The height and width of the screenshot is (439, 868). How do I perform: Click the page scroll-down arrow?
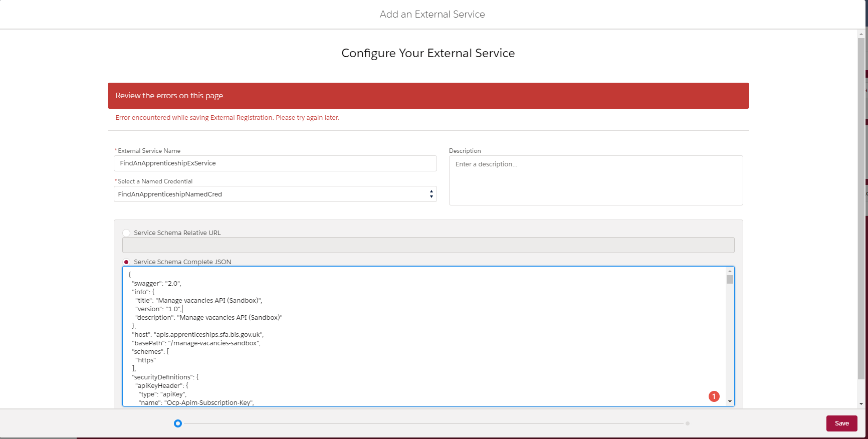tap(861, 404)
